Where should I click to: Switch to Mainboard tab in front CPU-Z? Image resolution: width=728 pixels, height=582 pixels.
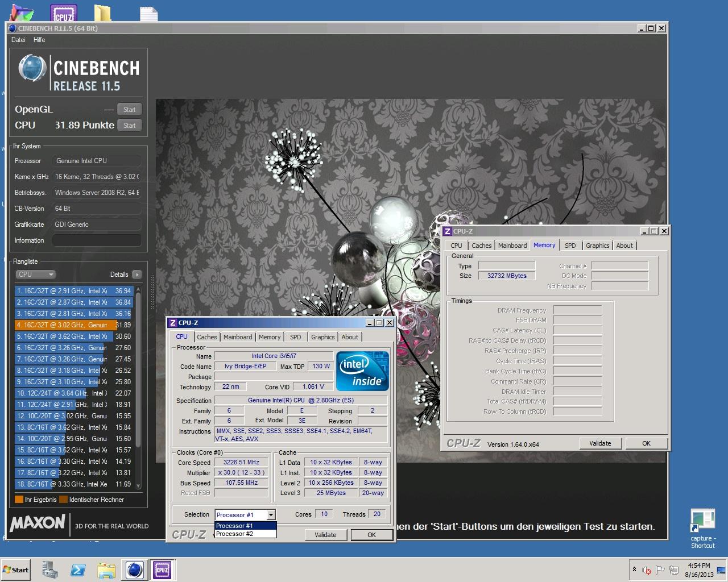click(x=238, y=337)
